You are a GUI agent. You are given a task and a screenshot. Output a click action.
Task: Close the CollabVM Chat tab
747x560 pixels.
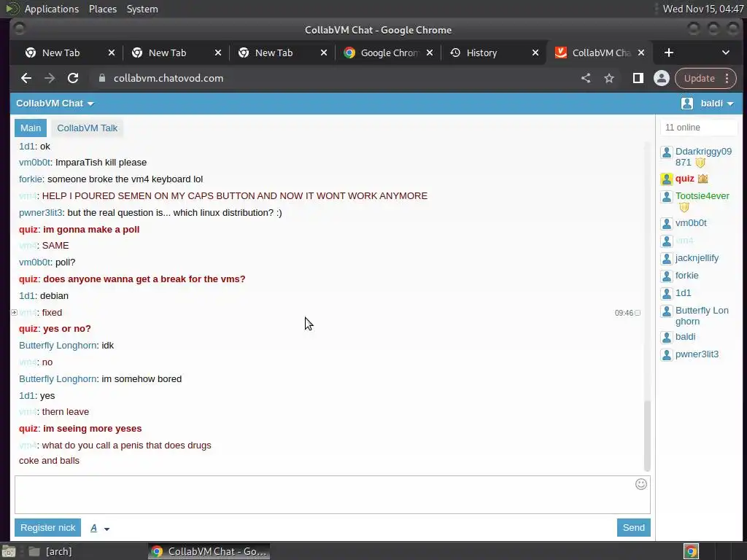(x=641, y=52)
